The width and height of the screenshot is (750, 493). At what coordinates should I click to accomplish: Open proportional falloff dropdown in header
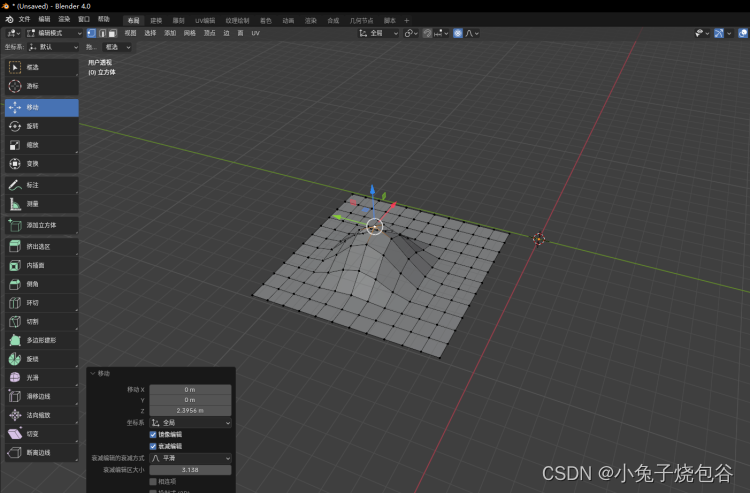pos(472,33)
